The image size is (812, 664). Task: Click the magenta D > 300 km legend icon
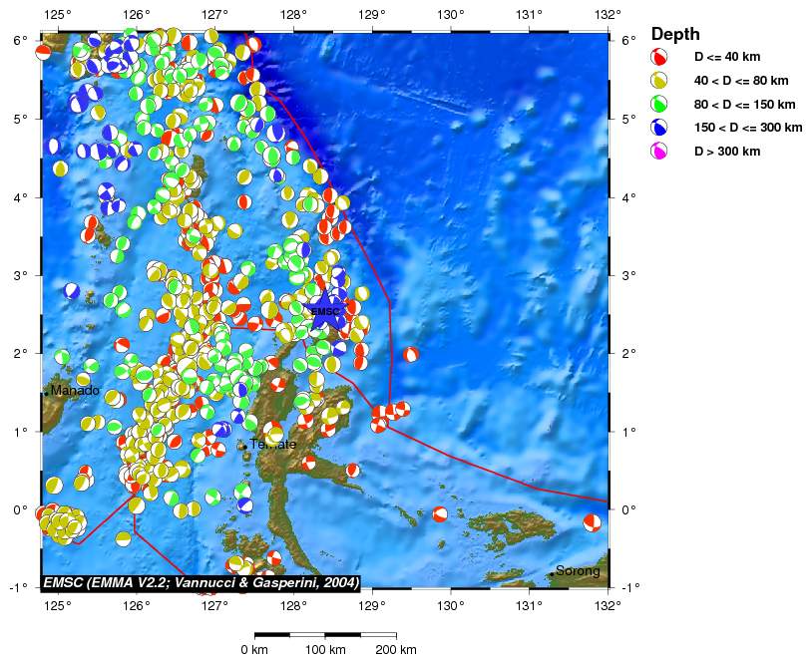[658, 152]
